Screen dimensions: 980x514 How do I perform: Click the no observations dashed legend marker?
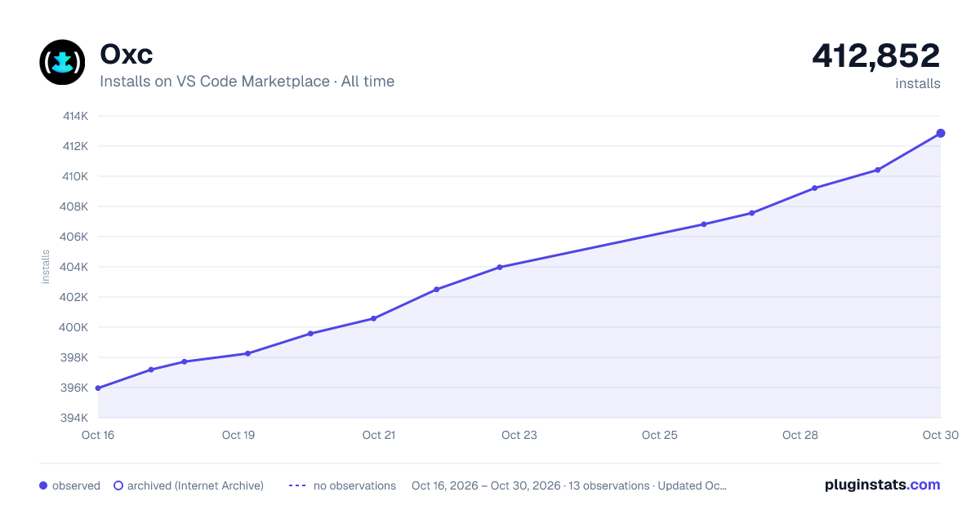297,485
